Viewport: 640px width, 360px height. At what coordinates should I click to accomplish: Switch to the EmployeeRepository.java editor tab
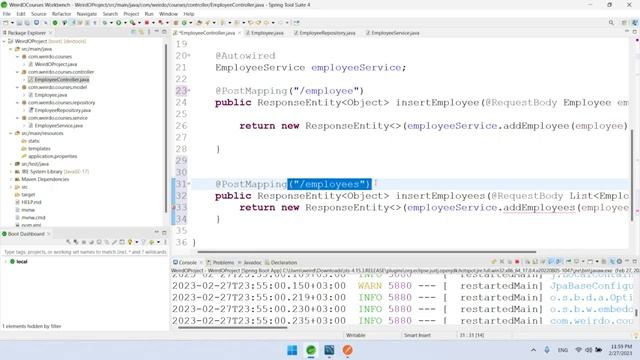tap(324, 33)
